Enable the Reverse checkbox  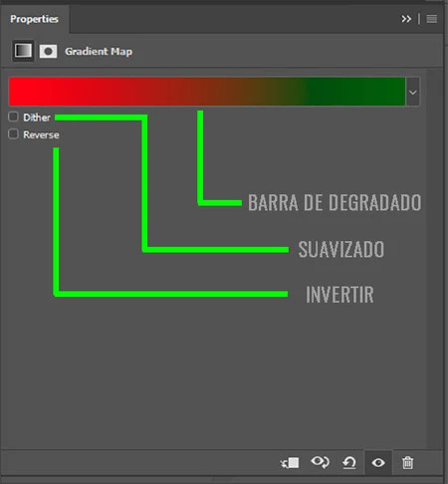pyautogui.click(x=13, y=134)
